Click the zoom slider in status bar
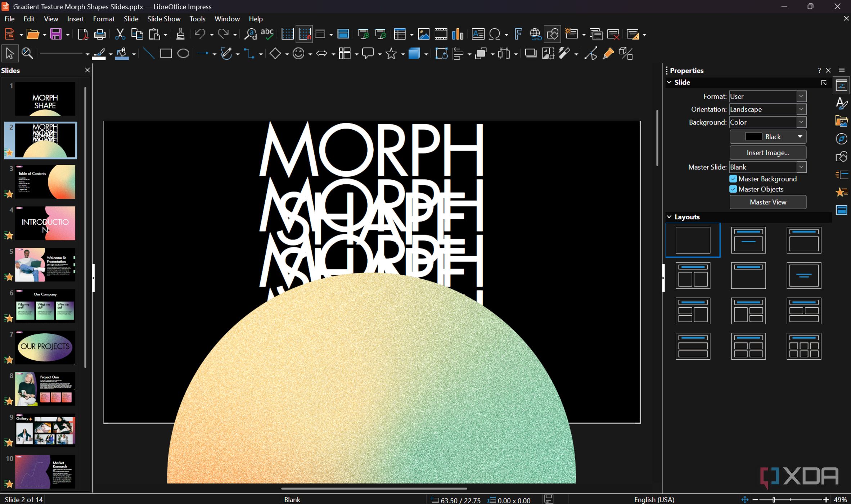Screen dimensions: 851x504 [790, 500]
